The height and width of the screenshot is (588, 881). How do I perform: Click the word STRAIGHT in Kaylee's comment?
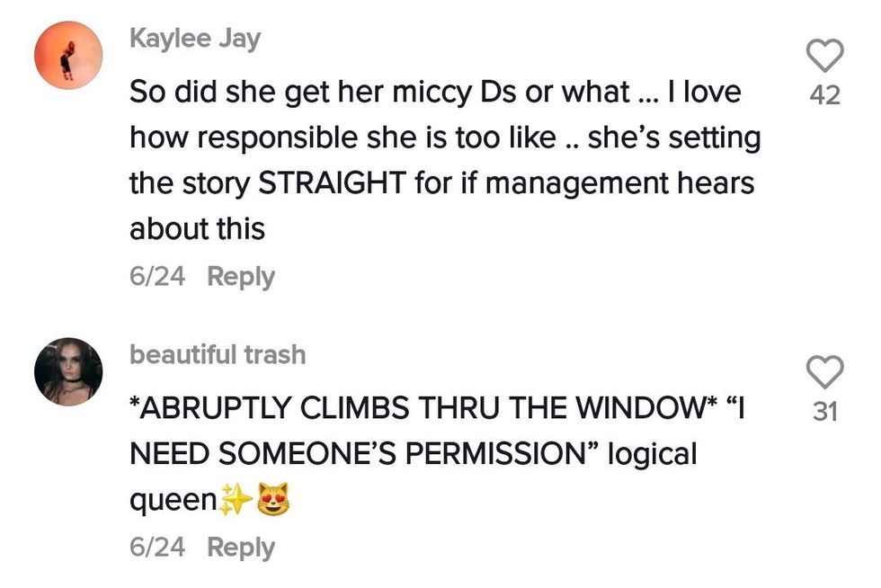point(331,183)
